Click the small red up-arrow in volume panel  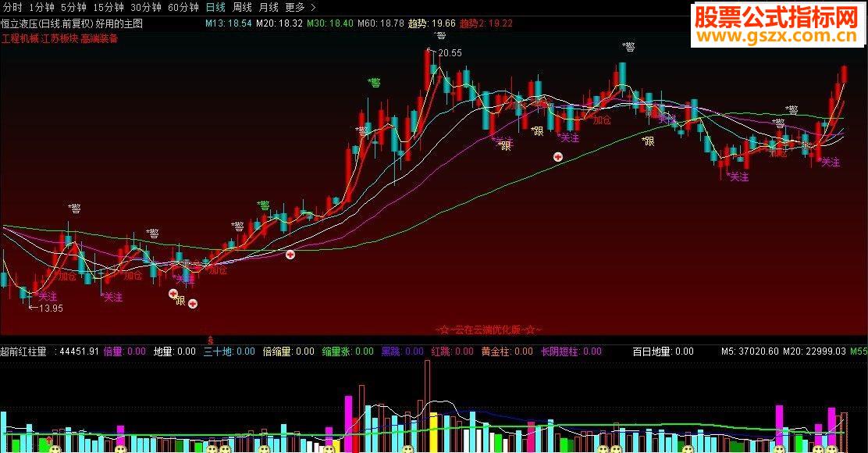pos(50,441)
